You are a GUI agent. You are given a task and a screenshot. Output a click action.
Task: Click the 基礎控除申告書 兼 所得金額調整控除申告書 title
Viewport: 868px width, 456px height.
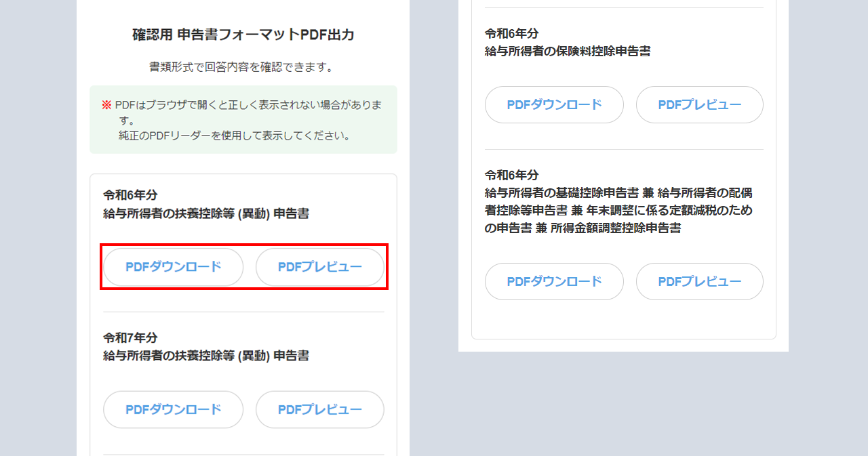click(x=618, y=201)
